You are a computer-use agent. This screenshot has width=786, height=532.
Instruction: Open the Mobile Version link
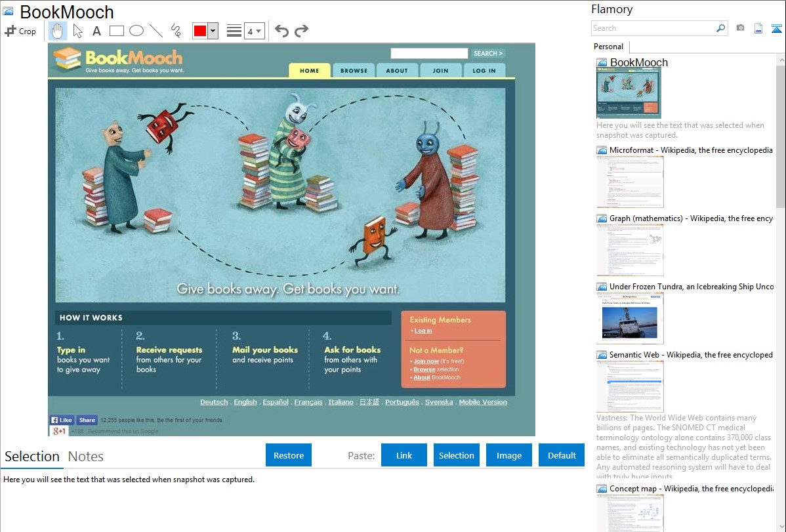pos(483,402)
